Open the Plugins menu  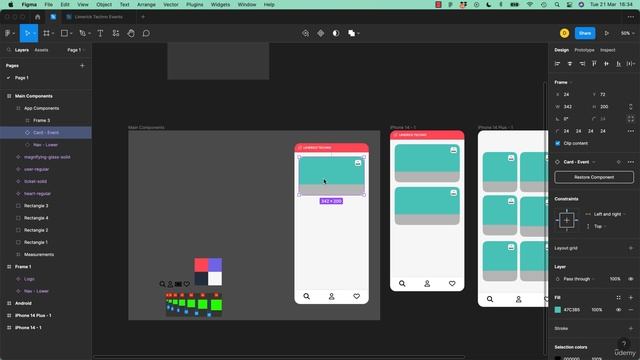[194, 4]
